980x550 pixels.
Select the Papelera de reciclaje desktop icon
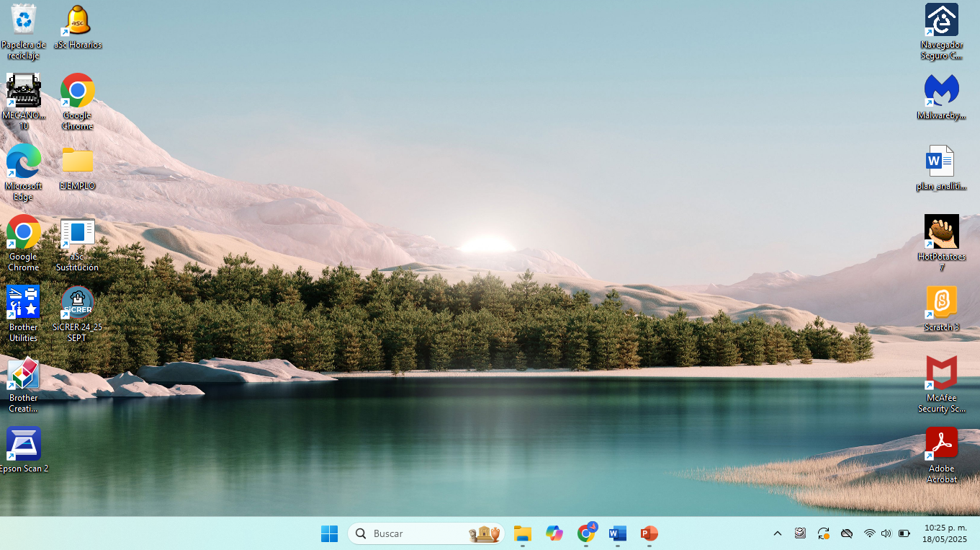click(x=24, y=32)
